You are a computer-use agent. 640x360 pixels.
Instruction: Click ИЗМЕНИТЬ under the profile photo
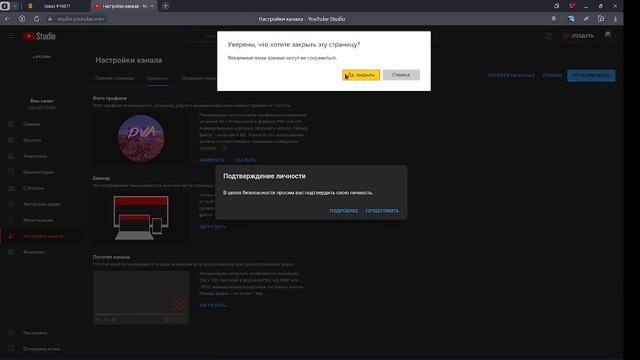click(212, 160)
